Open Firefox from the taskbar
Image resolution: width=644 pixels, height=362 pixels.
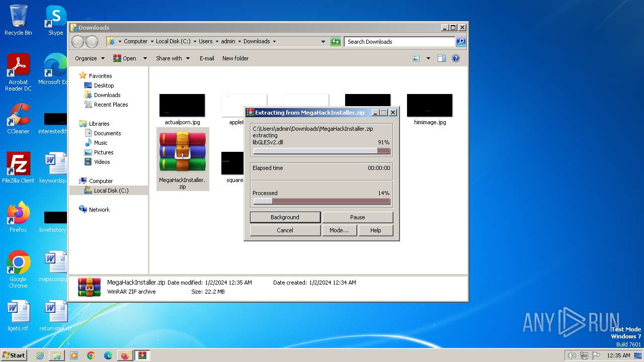point(125,355)
